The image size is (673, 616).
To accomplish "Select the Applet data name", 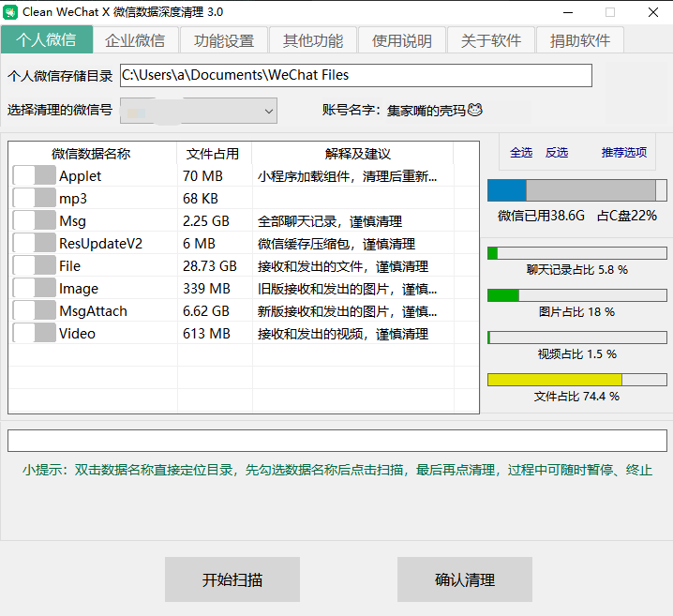I will click(81, 176).
